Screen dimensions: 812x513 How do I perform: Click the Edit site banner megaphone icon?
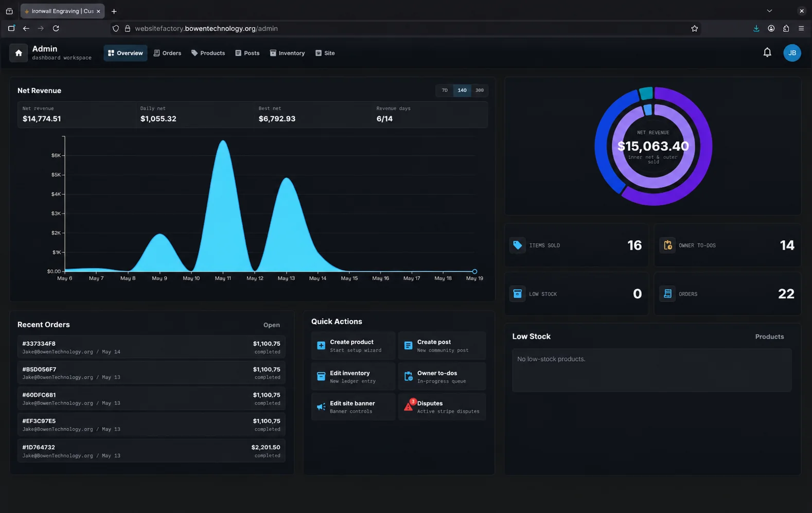[x=321, y=407]
